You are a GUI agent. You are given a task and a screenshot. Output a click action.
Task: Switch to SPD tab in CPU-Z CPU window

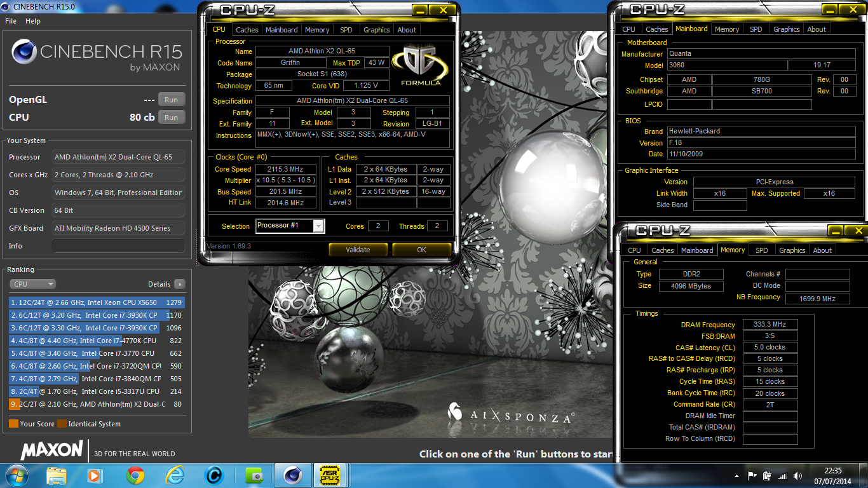coord(346,30)
